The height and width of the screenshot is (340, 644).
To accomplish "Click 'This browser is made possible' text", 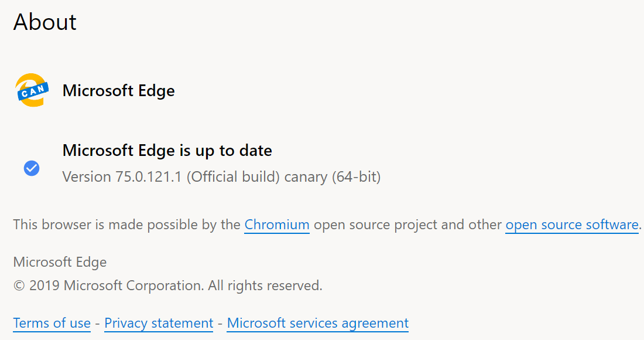I will (126, 225).
